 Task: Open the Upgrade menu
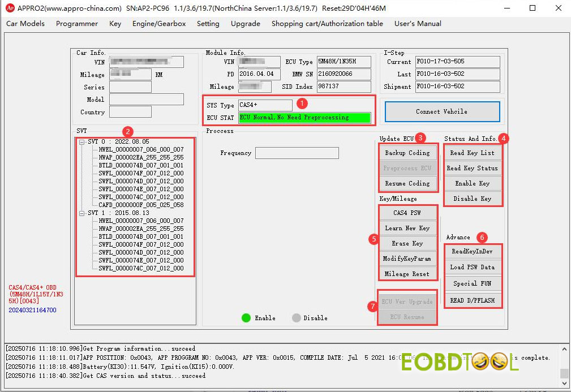click(245, 24)
